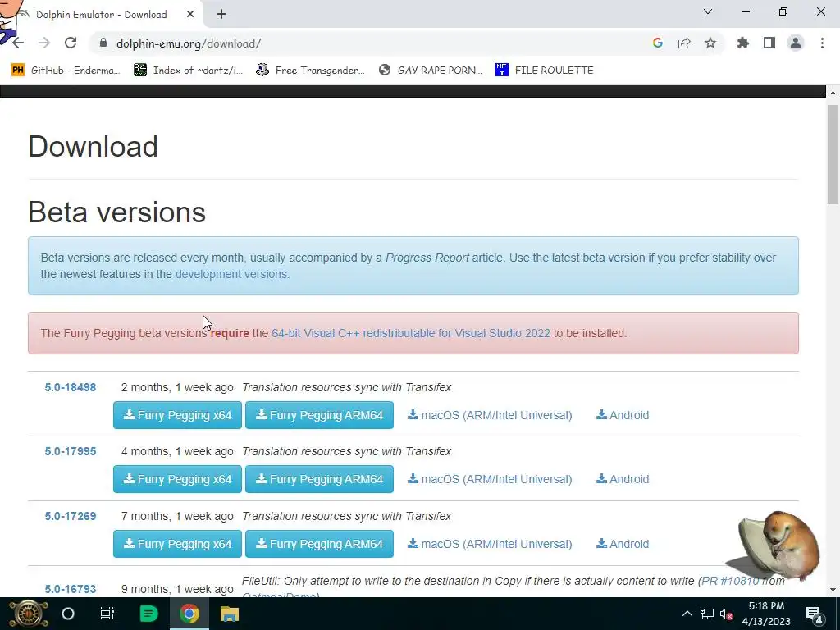This screenshot has height=630, width=840.
Task: Go back to the previous page
Action: [18, 43]
